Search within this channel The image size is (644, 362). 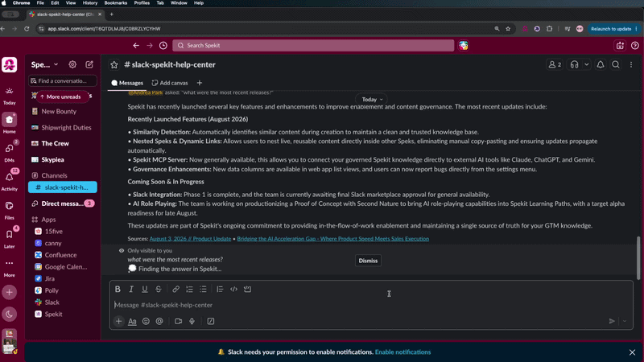616,64
